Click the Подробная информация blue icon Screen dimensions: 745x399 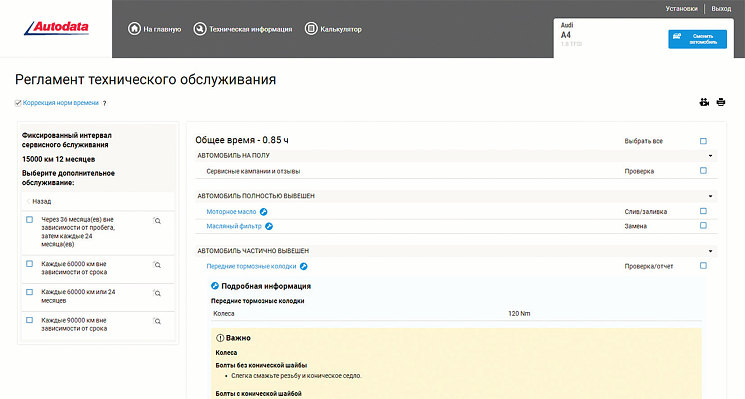[215, 286]
